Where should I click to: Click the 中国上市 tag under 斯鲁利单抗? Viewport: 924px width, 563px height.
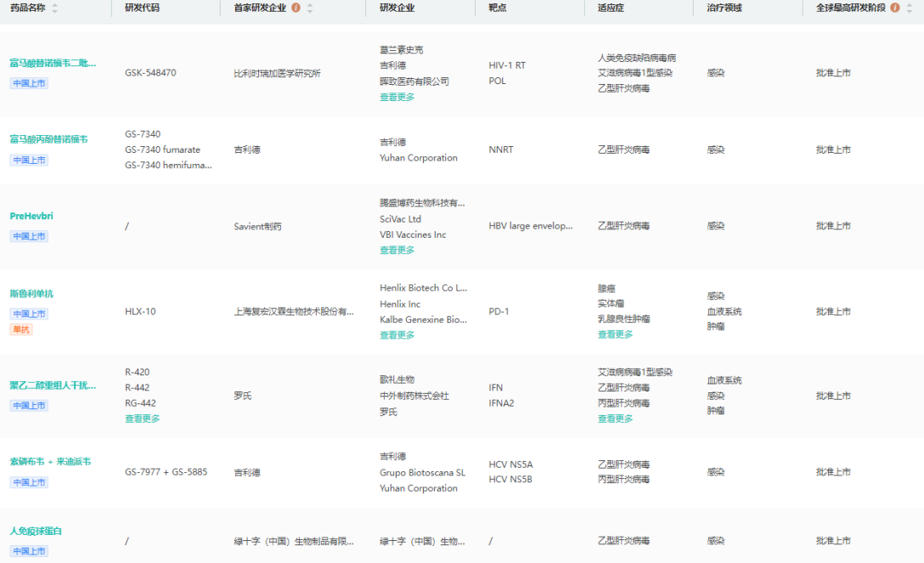[x=29, y=314]
